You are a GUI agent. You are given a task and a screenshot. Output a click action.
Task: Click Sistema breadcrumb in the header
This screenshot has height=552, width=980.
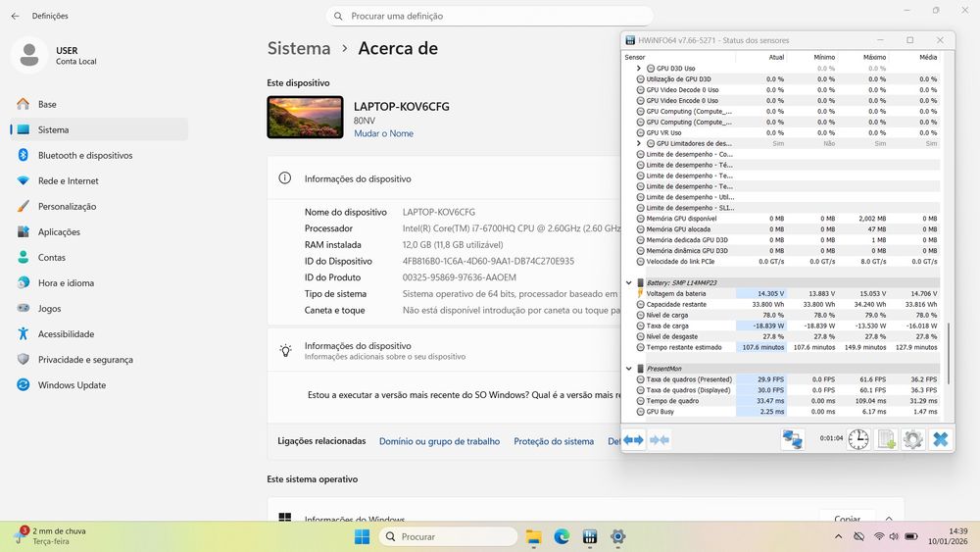299,48
